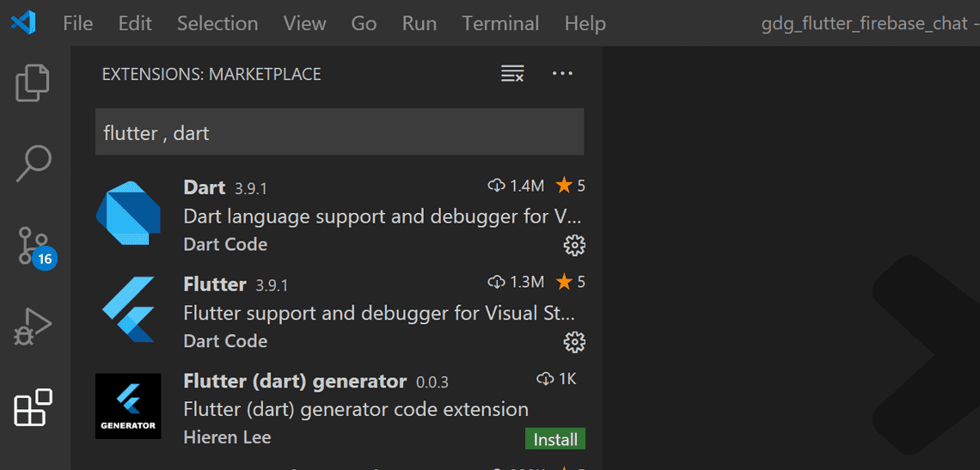Click the Flutter generator extension logo
The width and height of the screenshot is (980, 470).
128,406
